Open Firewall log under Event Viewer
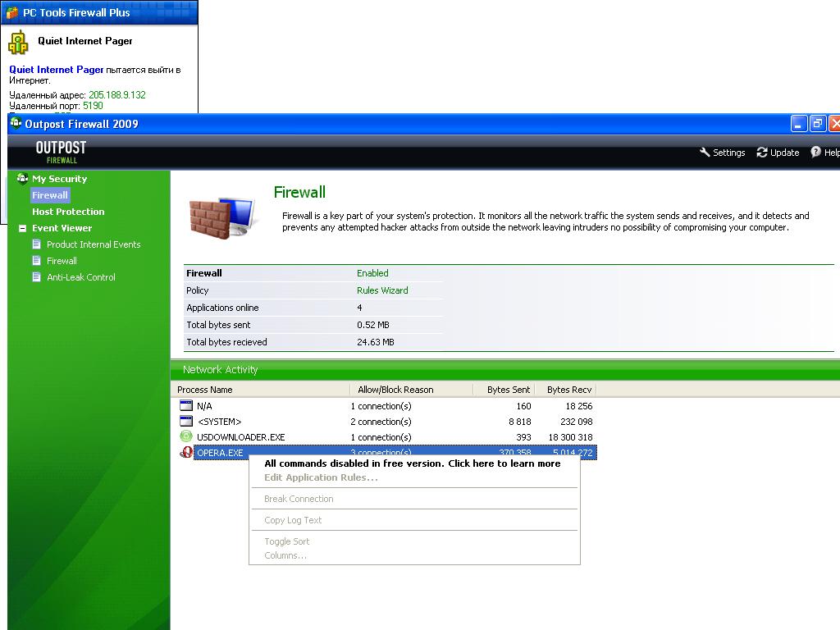Image resolution: width=840 pixels, height=630 pixels. tap(62, 261)
